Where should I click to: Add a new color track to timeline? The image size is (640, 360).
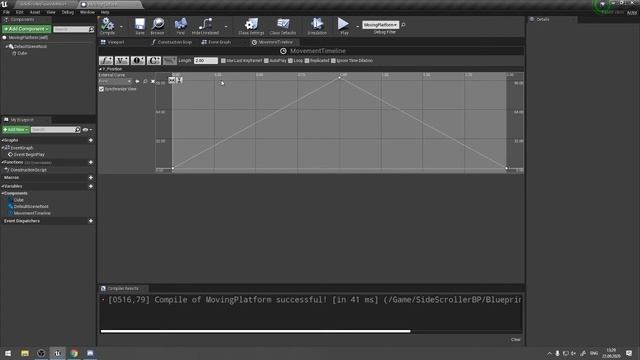click(154, 60)
